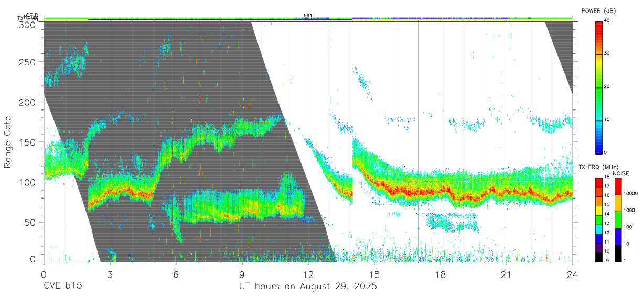This screenshot has height=297, width=644.
Task: Click the 300 tick on the Range Gate axis
Action: point(28,24)
